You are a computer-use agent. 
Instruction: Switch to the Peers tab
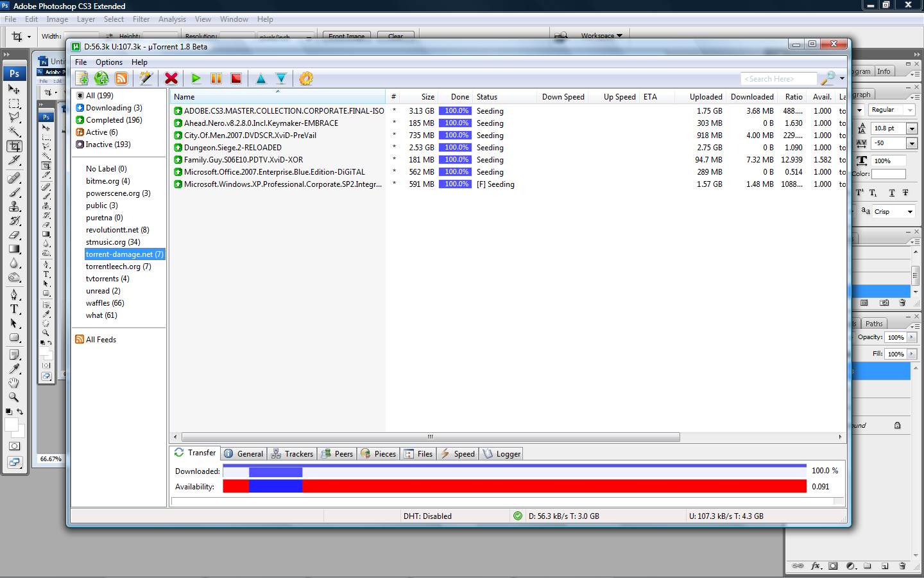(337, 453)
